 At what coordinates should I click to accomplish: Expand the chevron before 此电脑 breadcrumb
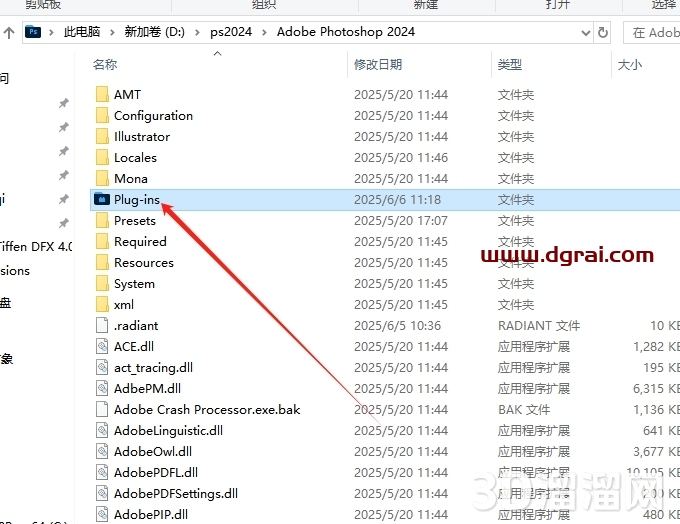[x=51, y=33]
